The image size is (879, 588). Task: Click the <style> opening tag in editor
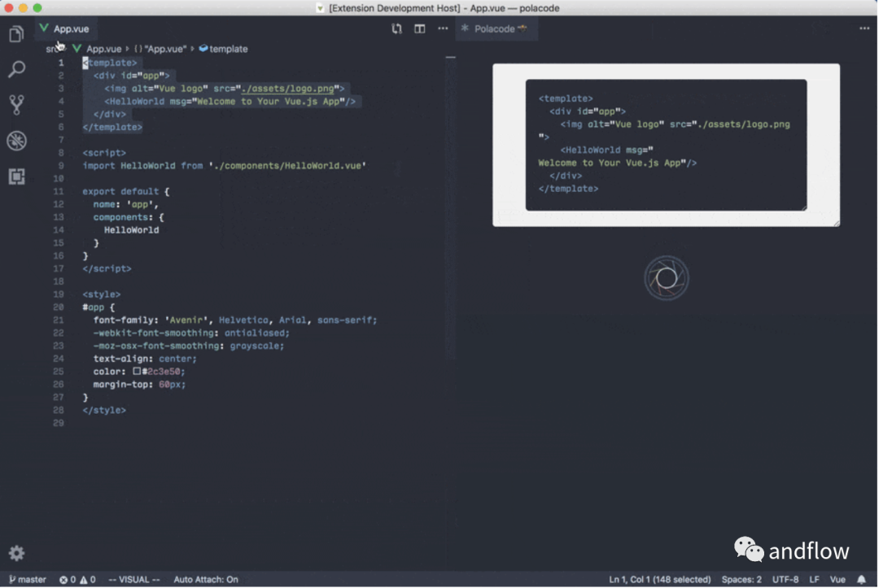[x=102, y=294]
